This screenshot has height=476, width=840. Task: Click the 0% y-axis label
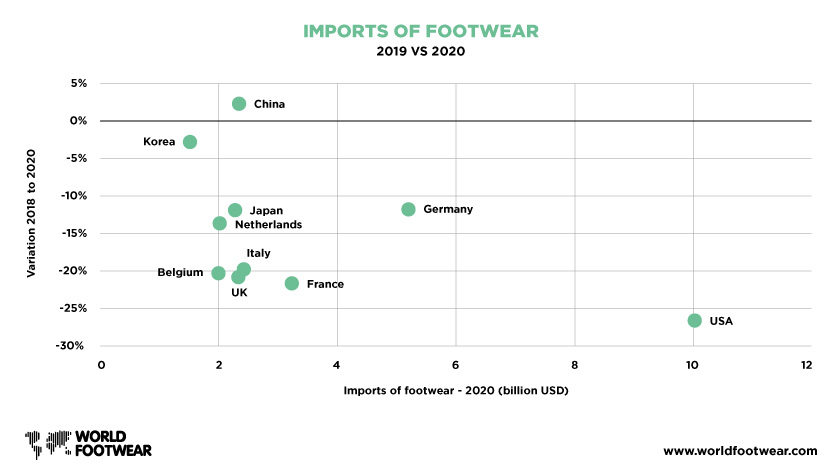pyautogui.click(x=78, y=121)
